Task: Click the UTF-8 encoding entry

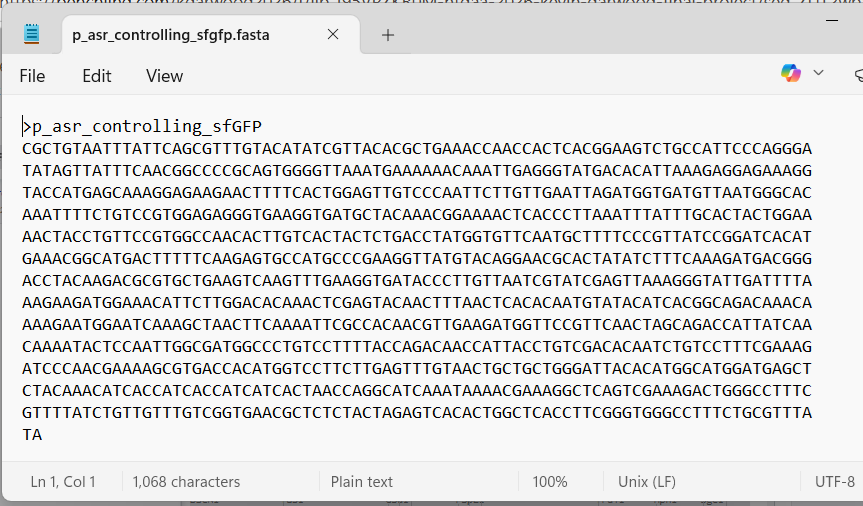Action: point(834,482)
